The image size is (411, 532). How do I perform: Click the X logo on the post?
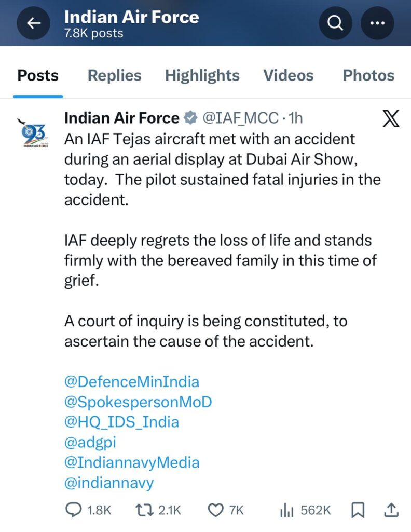point(391,119)
